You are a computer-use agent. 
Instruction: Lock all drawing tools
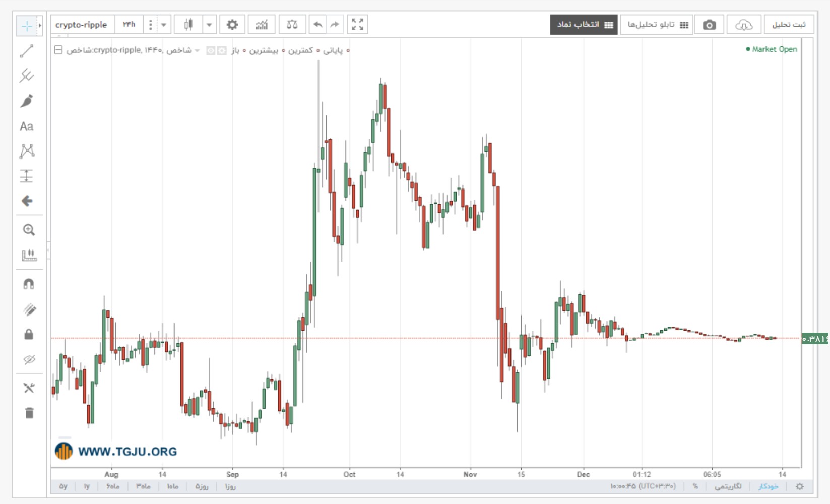pyautogui.click(x=29, y=335)
